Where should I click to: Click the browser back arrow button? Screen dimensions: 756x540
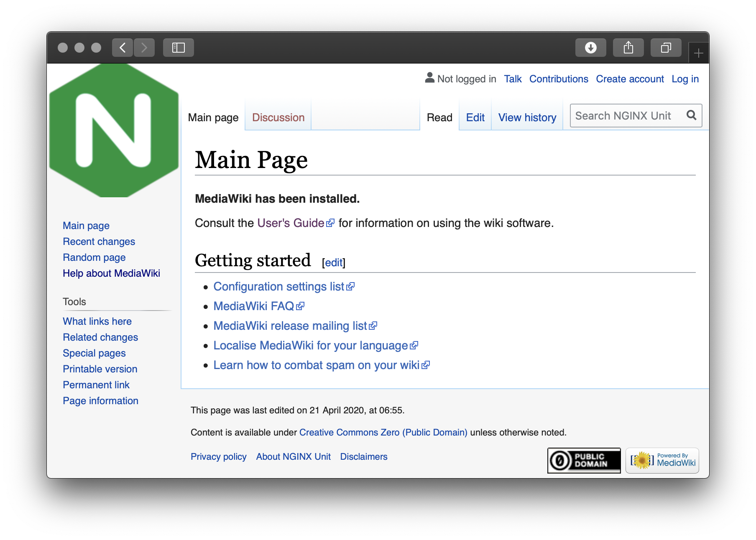coord(123,48)
